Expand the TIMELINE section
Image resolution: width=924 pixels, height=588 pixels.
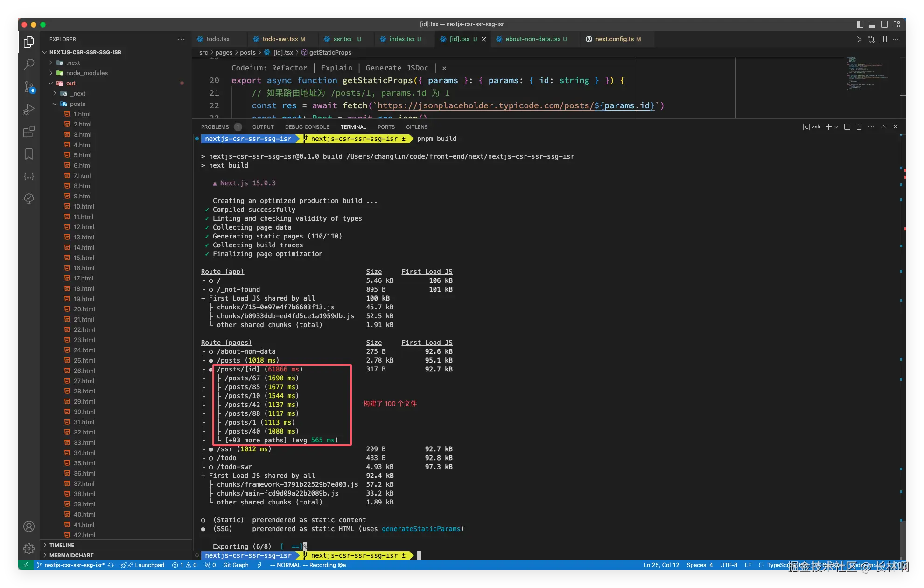pyautogui.click(x=62, y=545)
